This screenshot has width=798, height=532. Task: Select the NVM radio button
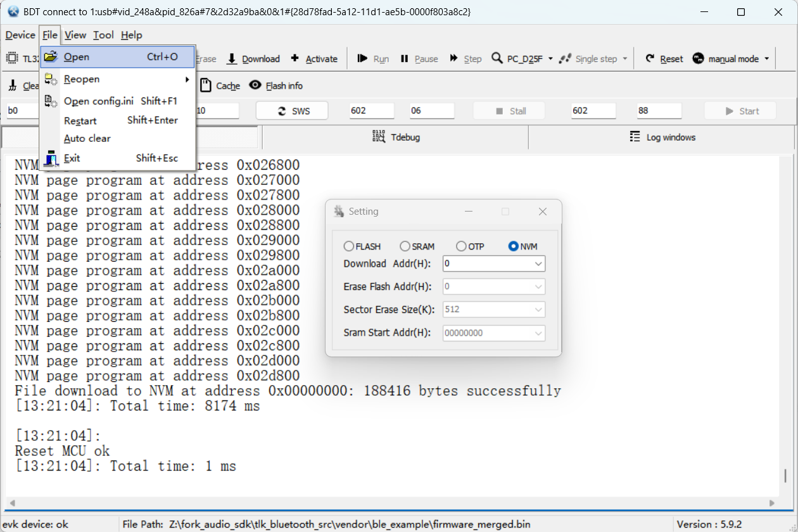pyautogui.click(x=514, y=246)
